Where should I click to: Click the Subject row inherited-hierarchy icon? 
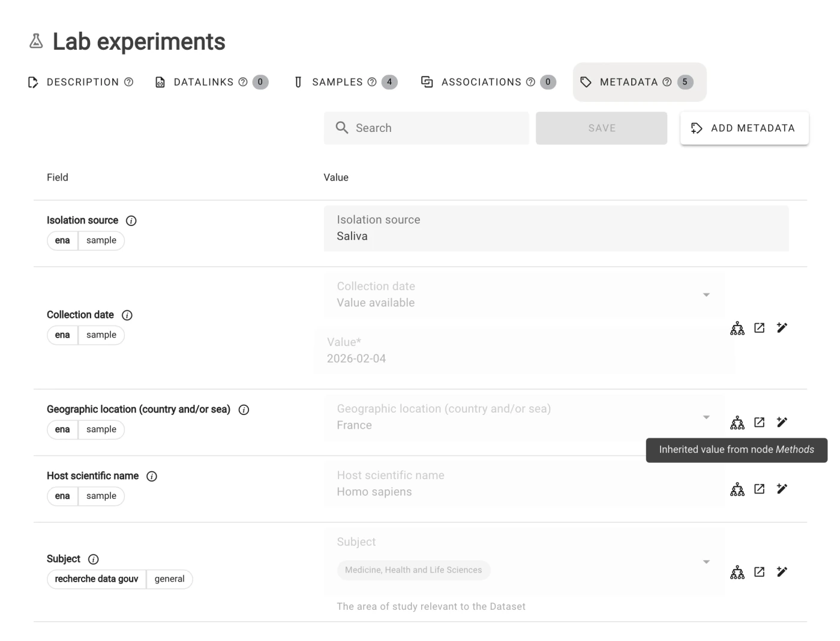click(737, 572)
